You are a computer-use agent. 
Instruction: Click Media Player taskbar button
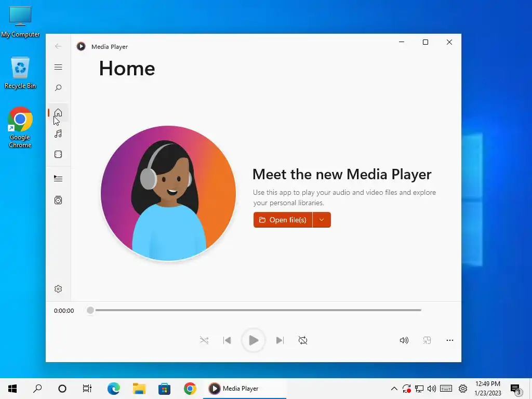(245, 389)
